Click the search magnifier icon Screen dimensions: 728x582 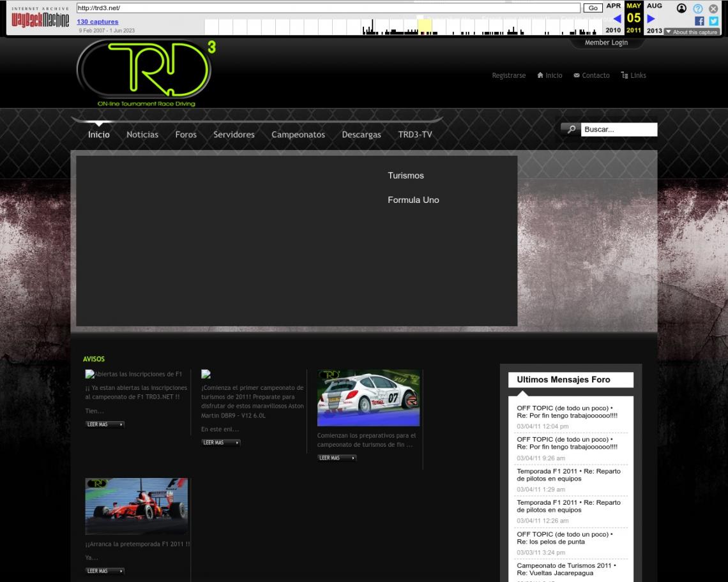click(571, 130)
